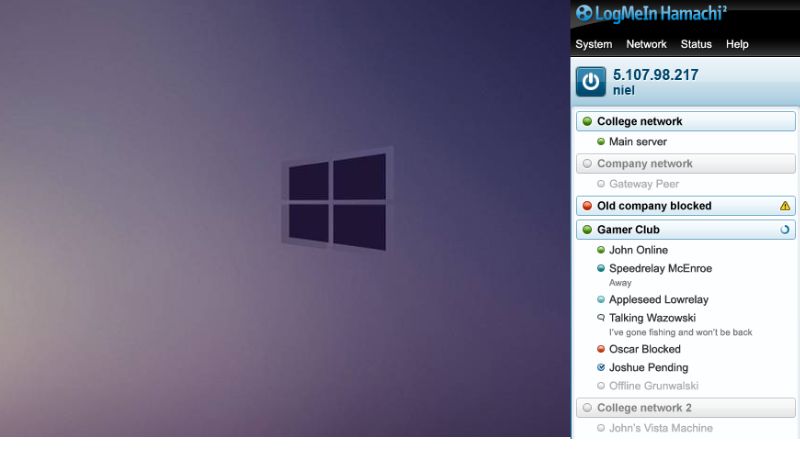Viewport: 800px width, 450px height.
Task: Click green status dot of Gamer Club
Action: coord(587,230)
